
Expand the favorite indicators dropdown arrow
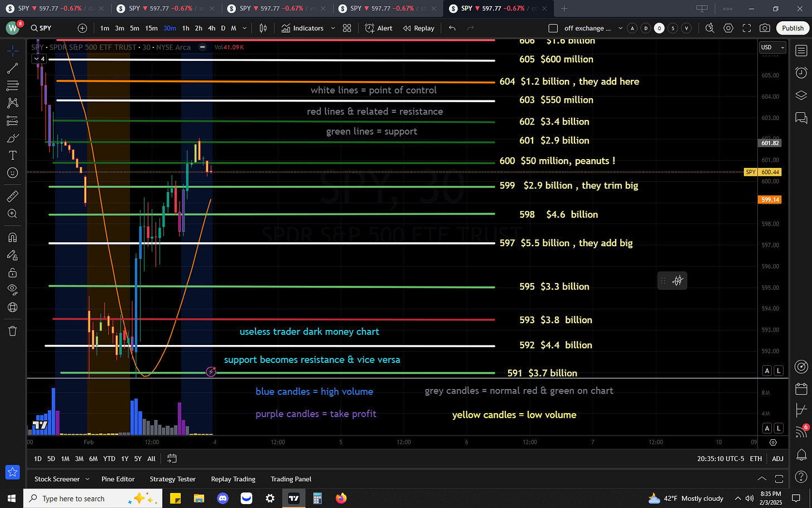tap(333, 28)
